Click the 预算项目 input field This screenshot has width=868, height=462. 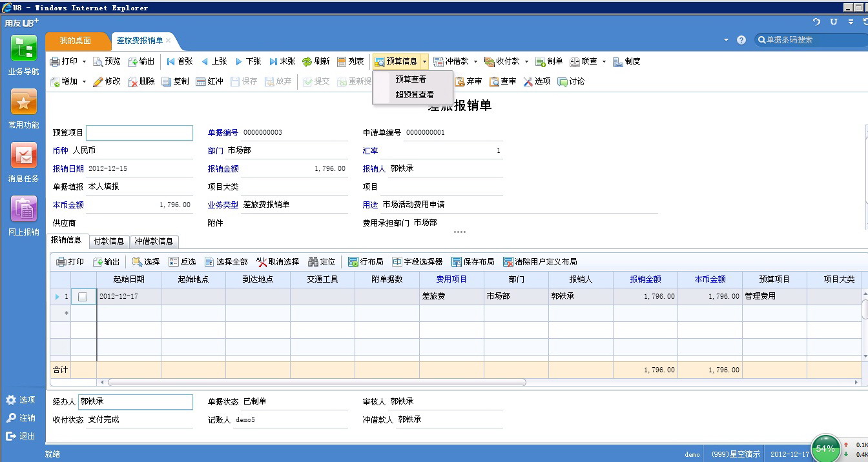(139, 133)
